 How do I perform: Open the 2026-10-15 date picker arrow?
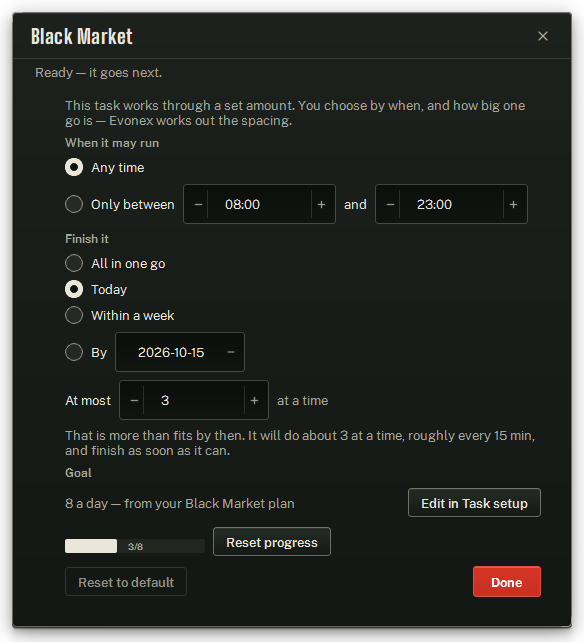(231, 352)
